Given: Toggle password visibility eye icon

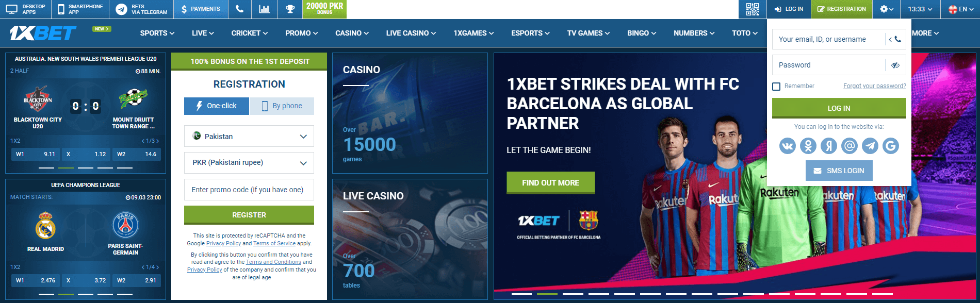Looking at the screenshot, I should [x=895, y=65].
